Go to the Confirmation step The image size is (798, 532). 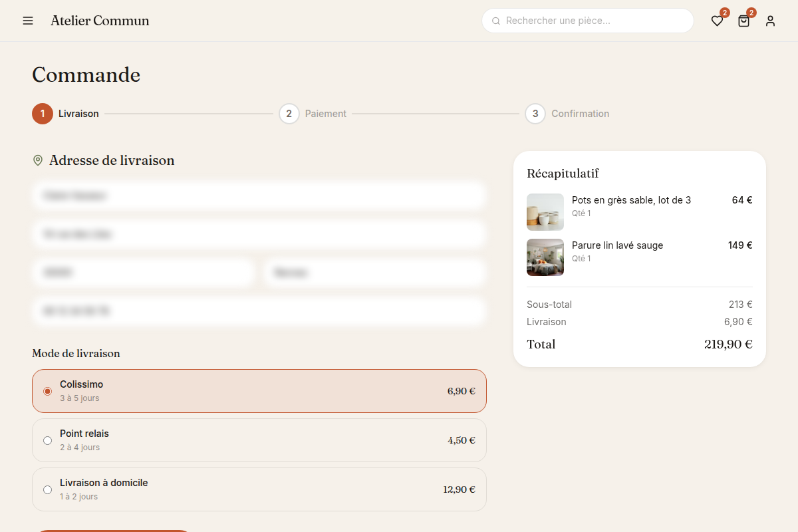pyautogui.click(x=567, y=114)
